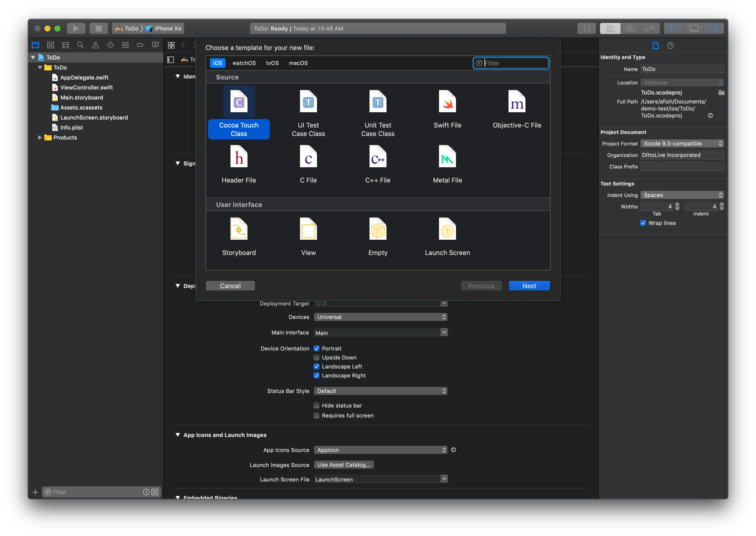Open the Issue navigator warning icon
Viewport: 756px width, 536px height.
[x=95, y=45]
